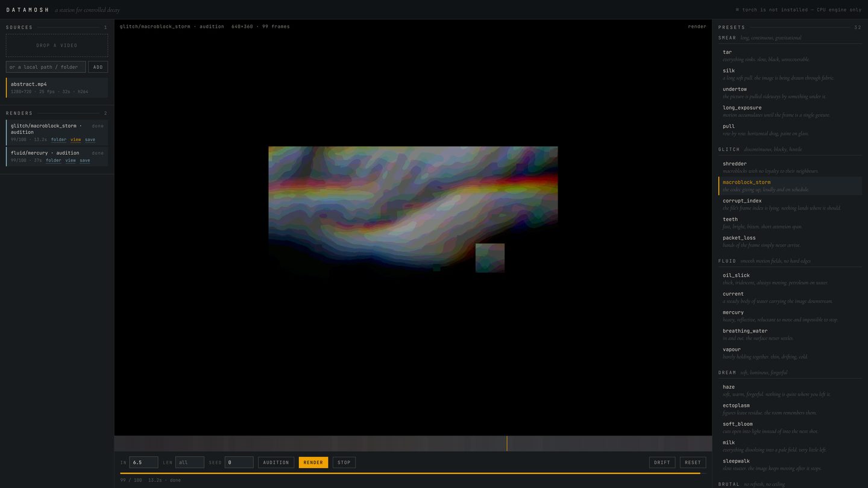Click the timeline playhead marker
The width and height of the screenshot is (868, 488).
507,443
